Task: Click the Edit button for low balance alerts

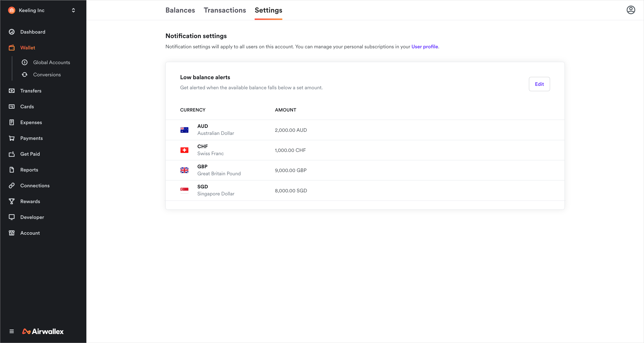Action: pyautogui.click(x=539, y=84)
